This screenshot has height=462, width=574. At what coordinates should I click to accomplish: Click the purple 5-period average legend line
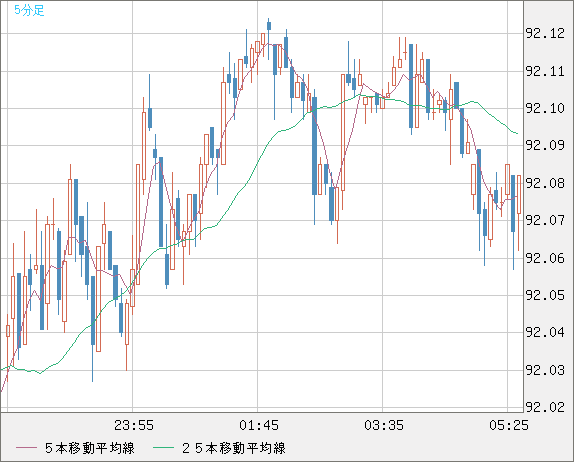27,448
